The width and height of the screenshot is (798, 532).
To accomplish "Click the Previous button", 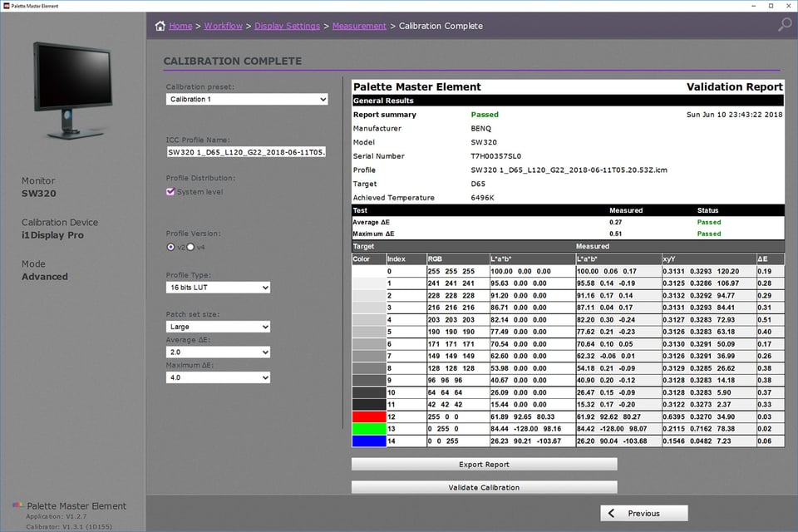I will click(x=643, y=513).
